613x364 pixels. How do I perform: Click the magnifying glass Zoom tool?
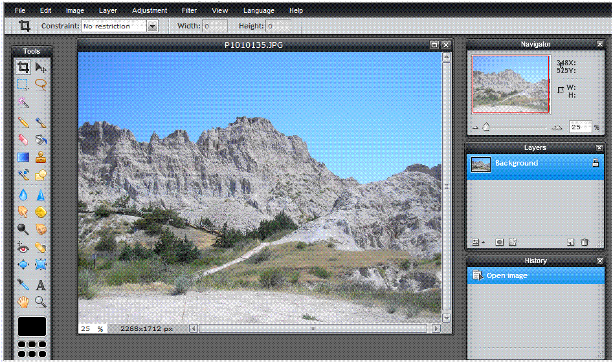pyautogui.click(x=41, y=301)
